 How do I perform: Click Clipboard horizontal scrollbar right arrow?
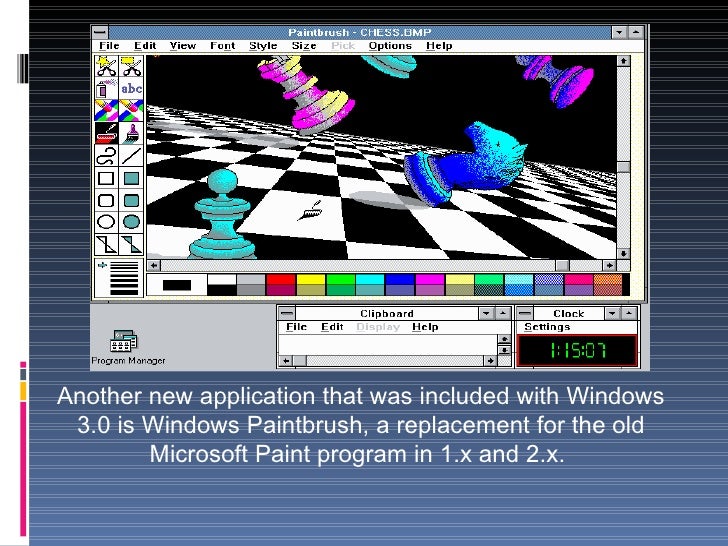(490, 361)
